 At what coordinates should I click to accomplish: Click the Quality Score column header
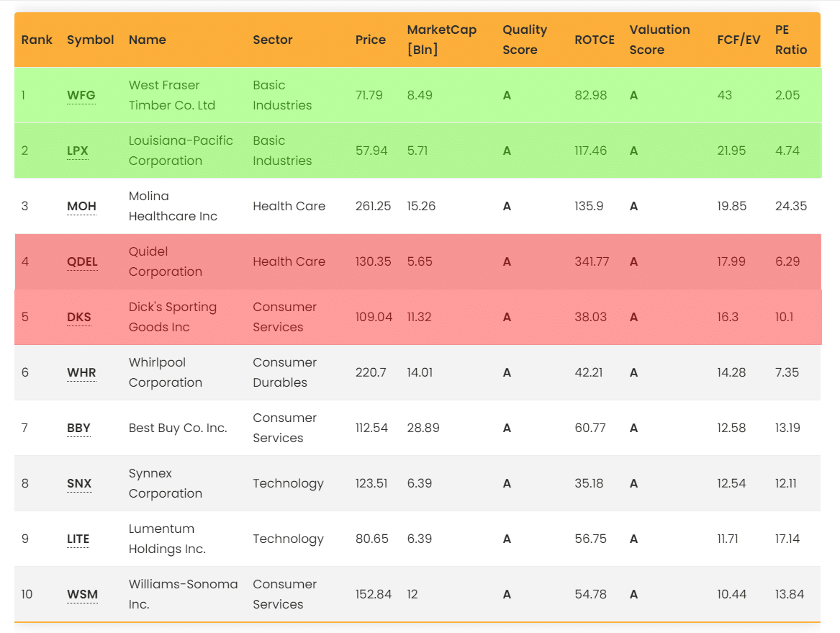(525, 40)
